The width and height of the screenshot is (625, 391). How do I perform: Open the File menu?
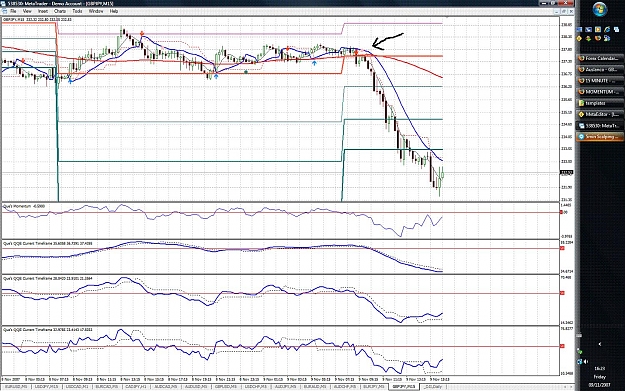13,11
